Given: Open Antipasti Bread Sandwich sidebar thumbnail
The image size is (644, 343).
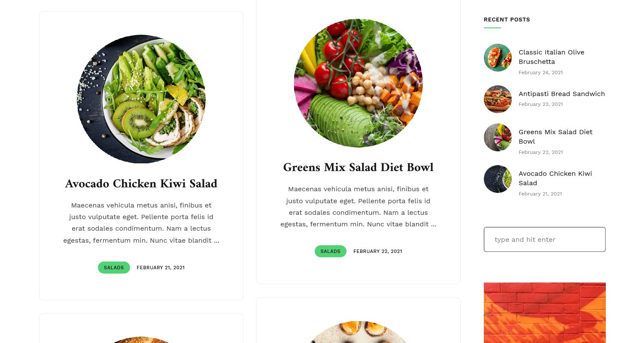Looking at the screenshot, I should point(498,99).
